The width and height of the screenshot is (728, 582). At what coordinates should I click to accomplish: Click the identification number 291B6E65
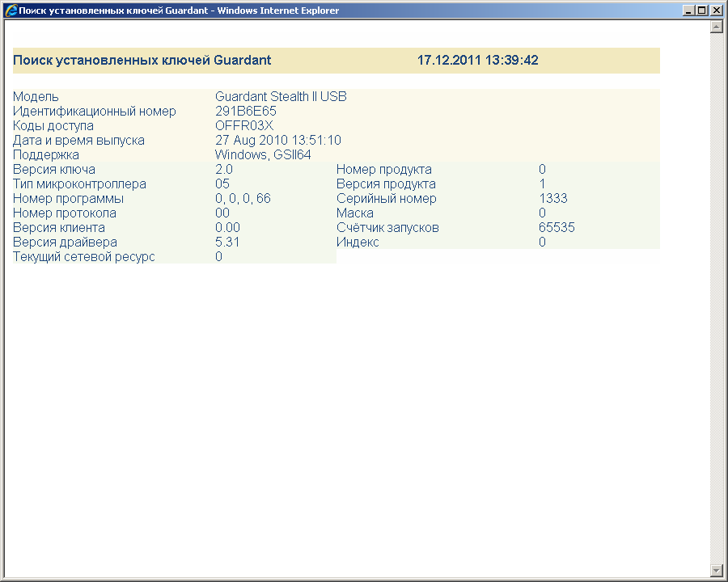246,112
